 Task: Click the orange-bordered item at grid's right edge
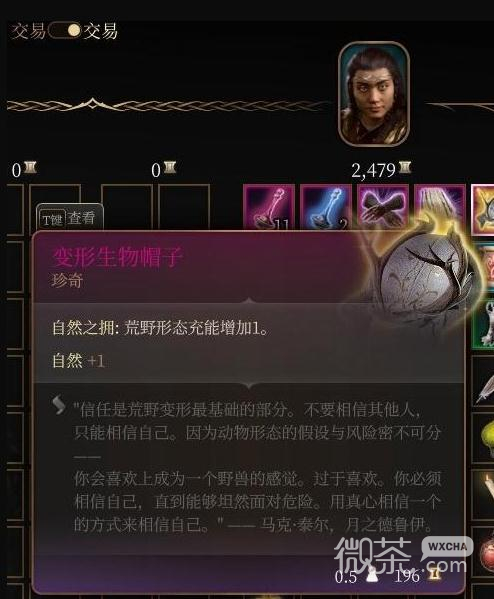coord(483,209)
